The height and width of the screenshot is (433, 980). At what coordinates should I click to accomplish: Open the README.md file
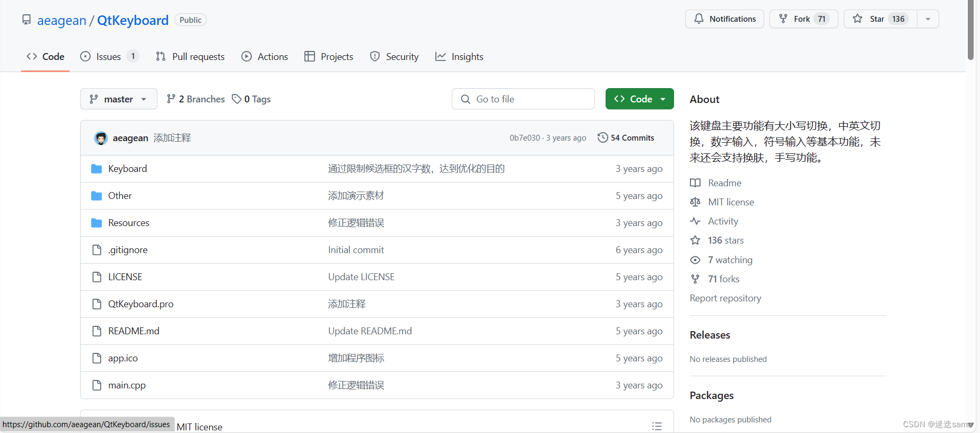(x=134, y=331)
